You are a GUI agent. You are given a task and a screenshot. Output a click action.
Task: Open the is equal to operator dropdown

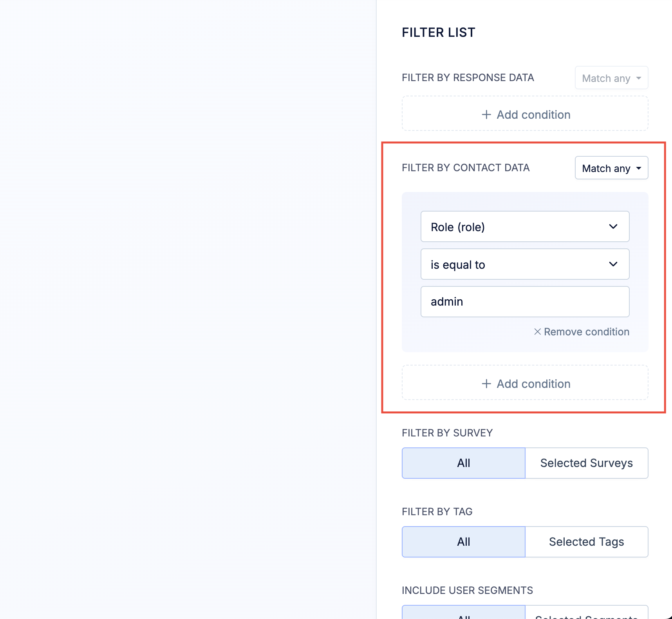pyautogui.click(x=525, y=264)
